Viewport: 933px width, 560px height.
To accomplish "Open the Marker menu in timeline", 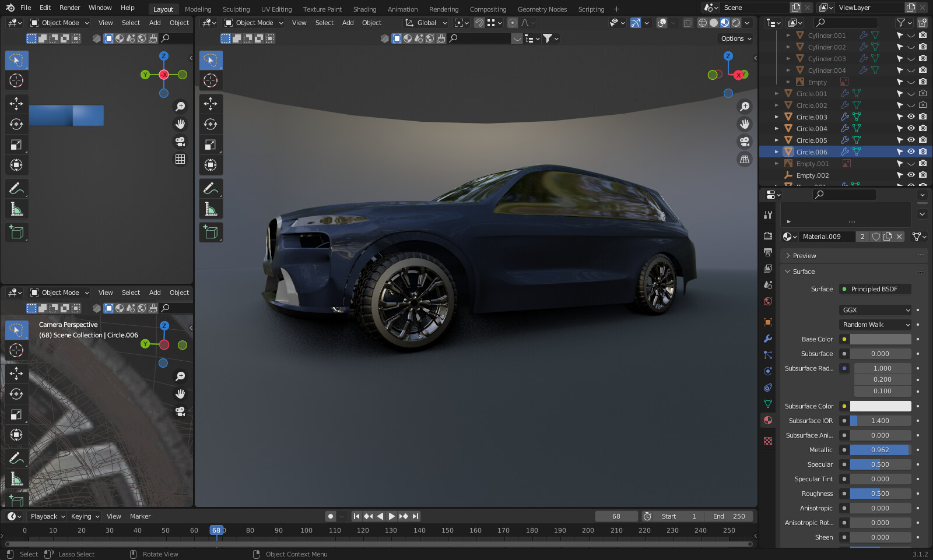I will 140,516.
